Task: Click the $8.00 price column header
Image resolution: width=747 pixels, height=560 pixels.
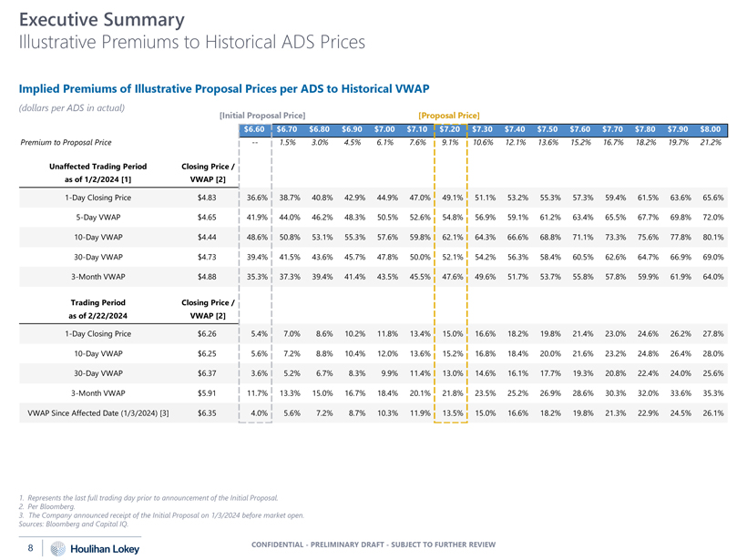Action: [711, 129]
